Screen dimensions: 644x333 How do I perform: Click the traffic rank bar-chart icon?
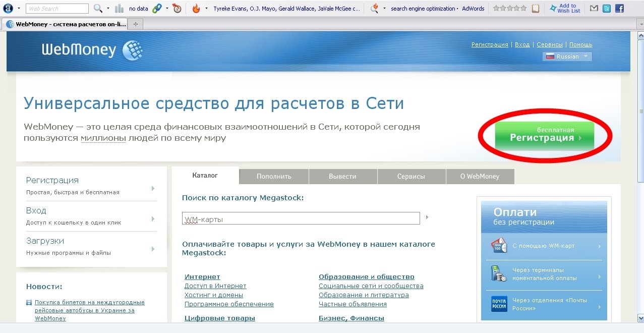pos(119,9)
